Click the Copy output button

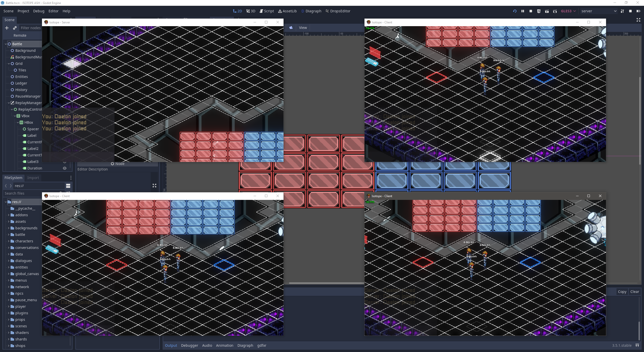[622, 292]
